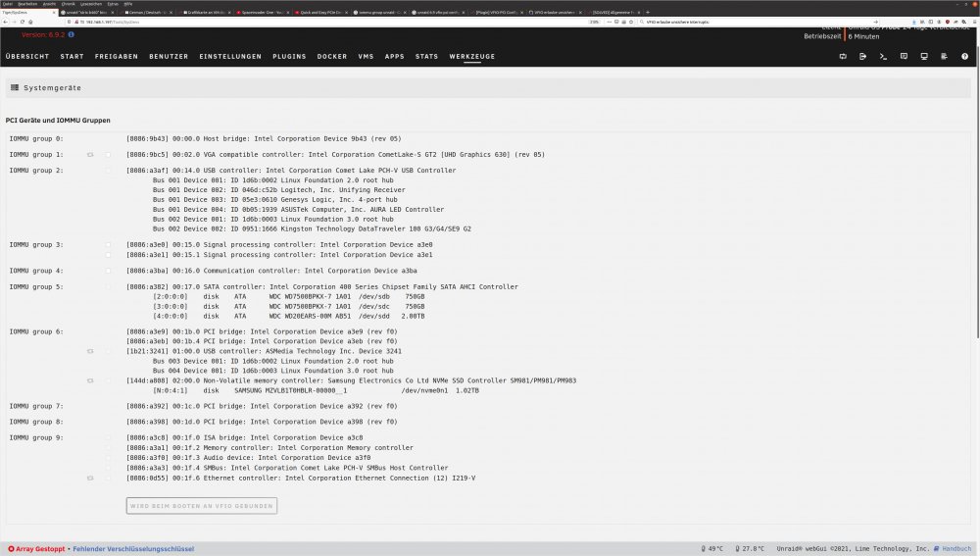Click the ASUSTek AURA LED Controller line
The width and height of the screenshot is (980, 556).
point(298,210)
